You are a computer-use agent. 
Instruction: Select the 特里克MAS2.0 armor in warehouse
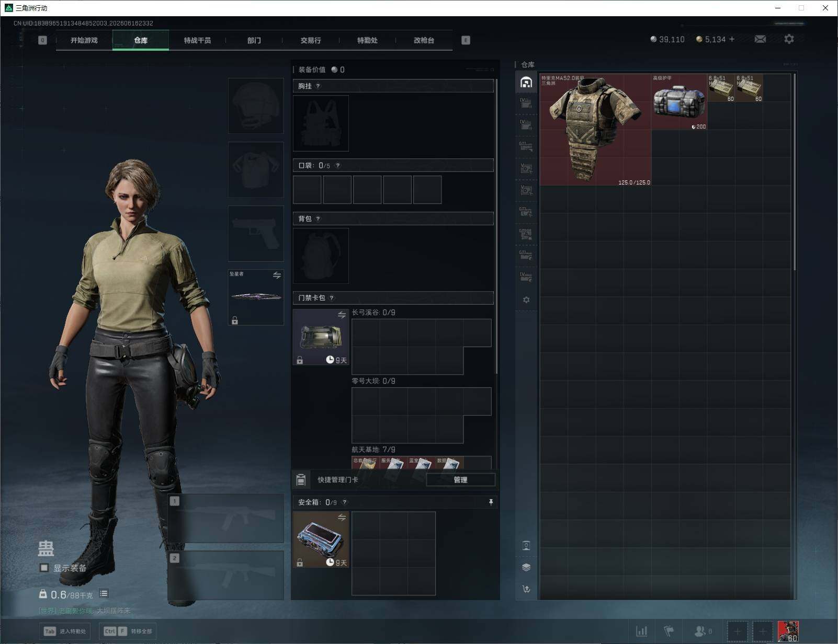point(595,130)
